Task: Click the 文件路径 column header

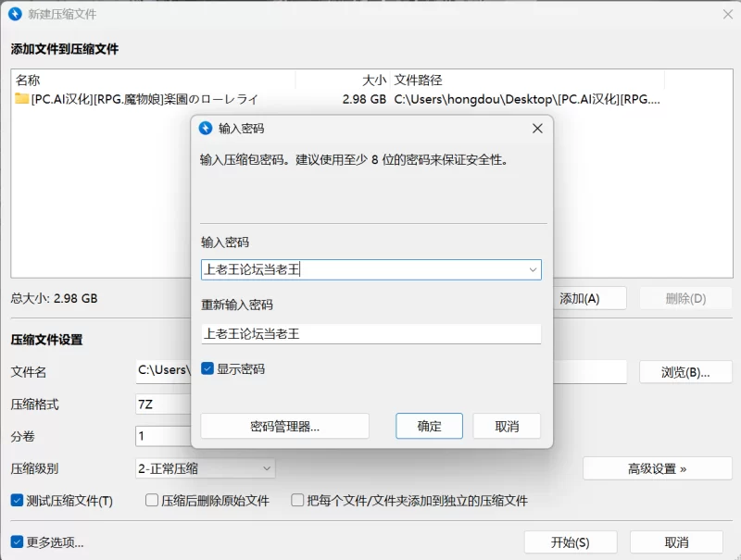Action: coord(527,80)
